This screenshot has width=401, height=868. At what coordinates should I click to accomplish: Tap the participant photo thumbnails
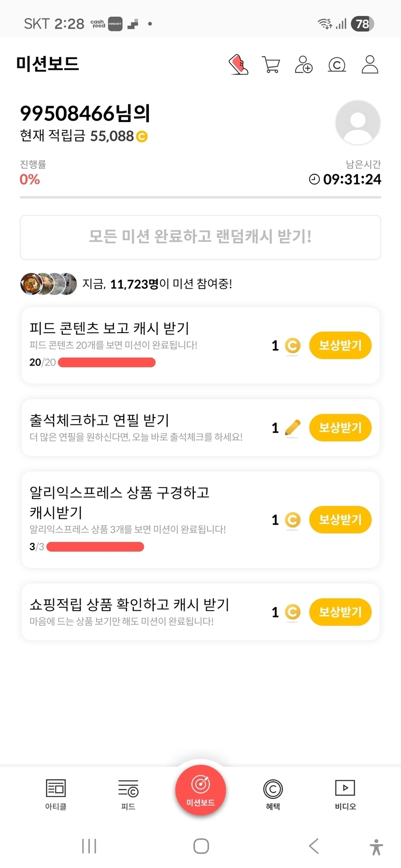pyautogui.click(x=48, y=284)
